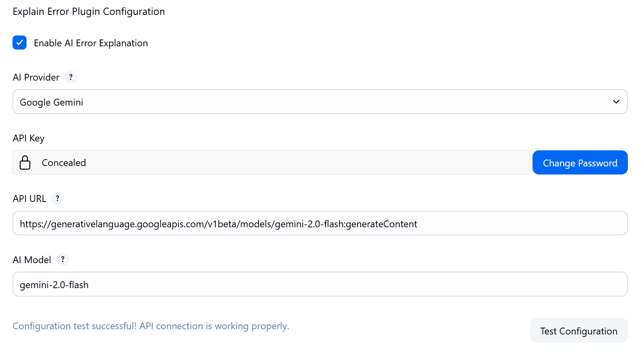Click the Explain Error Plugin Configuration heading
Image resolution: width=644 pixels, height=353 pixels.
pos(89,12)
